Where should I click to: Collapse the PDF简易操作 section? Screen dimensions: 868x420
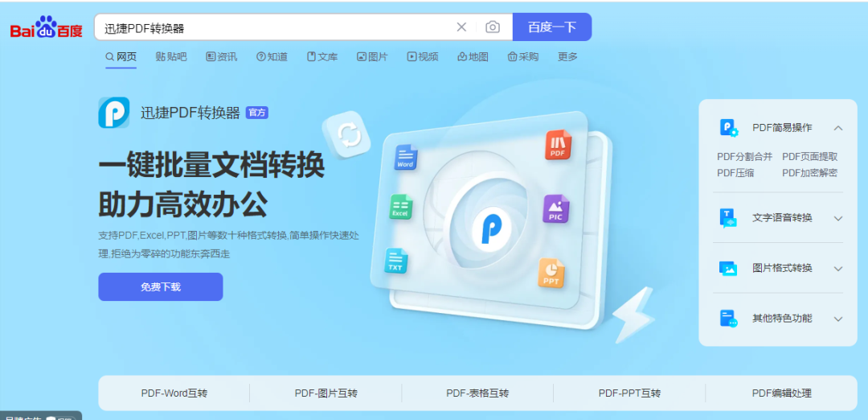pos(838,128)
